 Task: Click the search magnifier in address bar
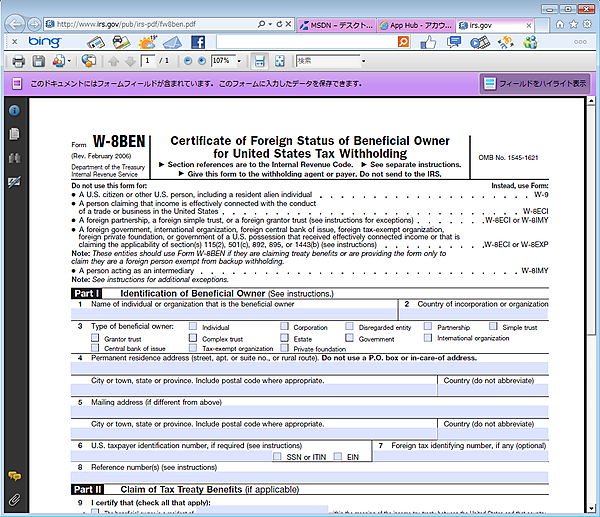tap(261, 24)
